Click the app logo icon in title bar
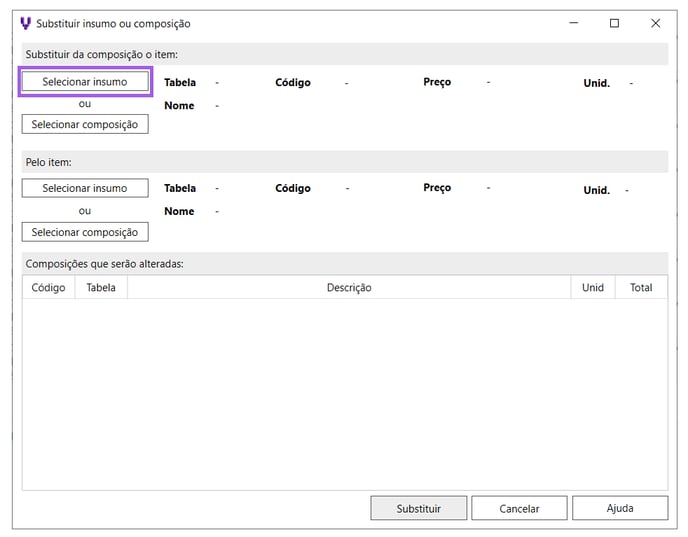 pyautogui.click(x=26, y=23)
